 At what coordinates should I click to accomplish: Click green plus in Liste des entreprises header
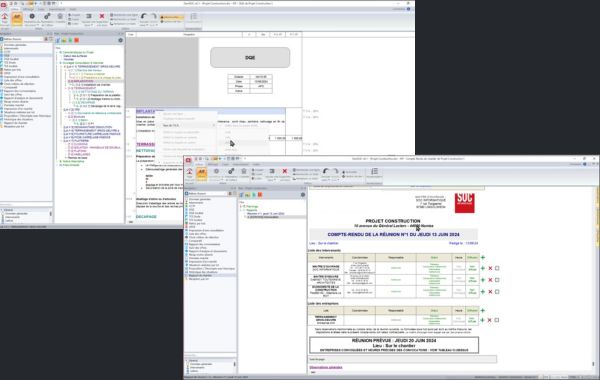(x=483, y=310)
